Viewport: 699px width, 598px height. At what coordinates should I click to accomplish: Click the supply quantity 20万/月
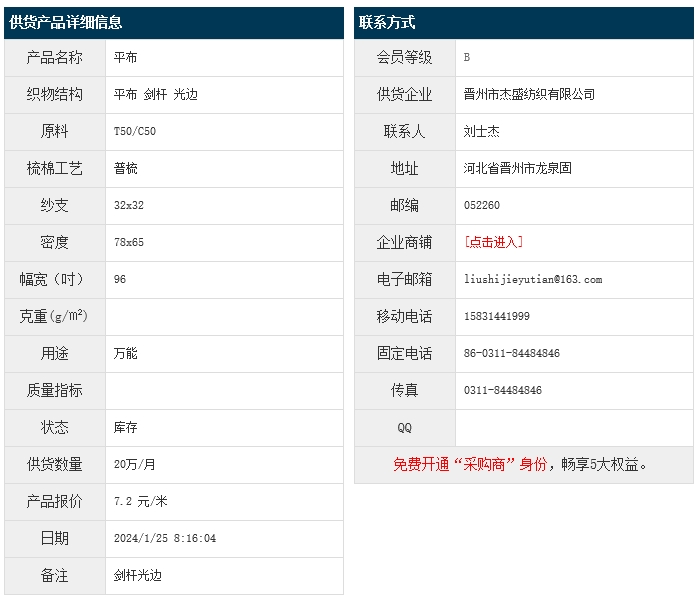tap(135, 464)
